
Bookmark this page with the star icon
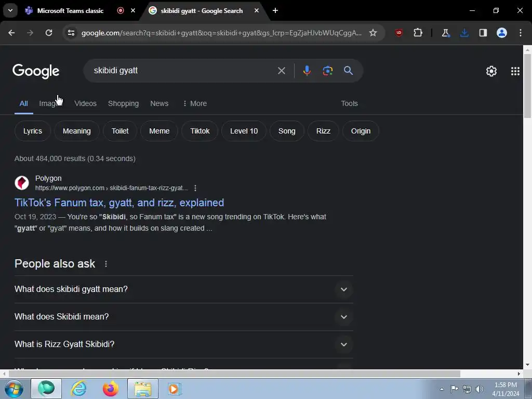373,33
